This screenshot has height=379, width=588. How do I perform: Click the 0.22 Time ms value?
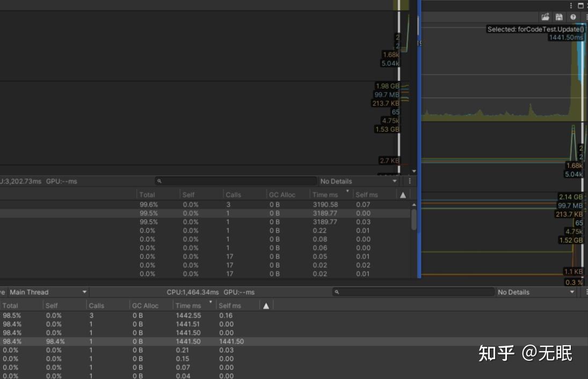320,230
